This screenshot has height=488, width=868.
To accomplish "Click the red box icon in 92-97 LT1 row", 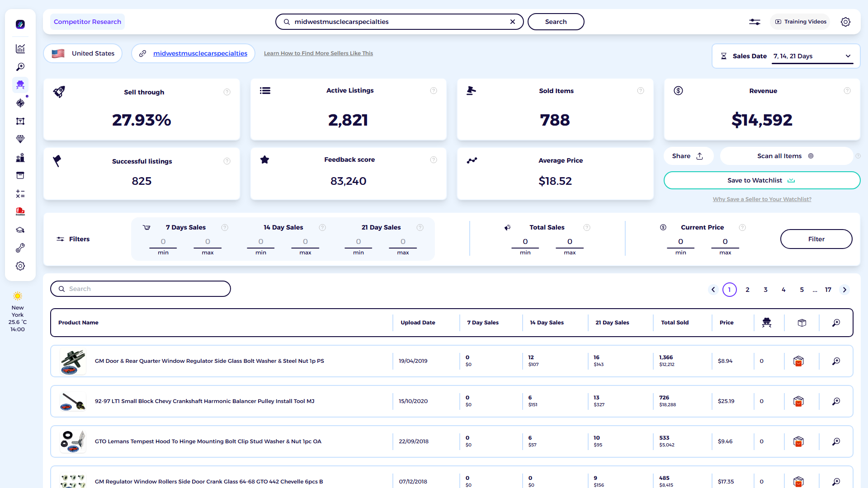I will click(x=798, y=401).
